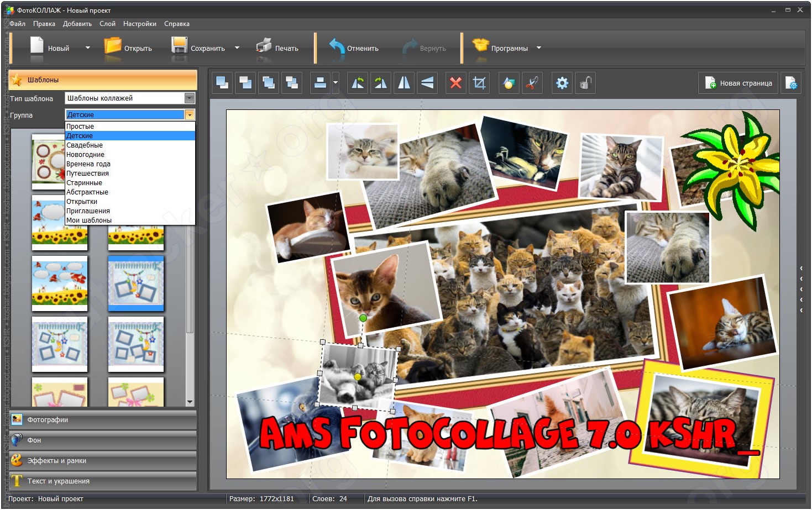
Task: Select Мои шаблоны in the group list
Action: (130, 220)
